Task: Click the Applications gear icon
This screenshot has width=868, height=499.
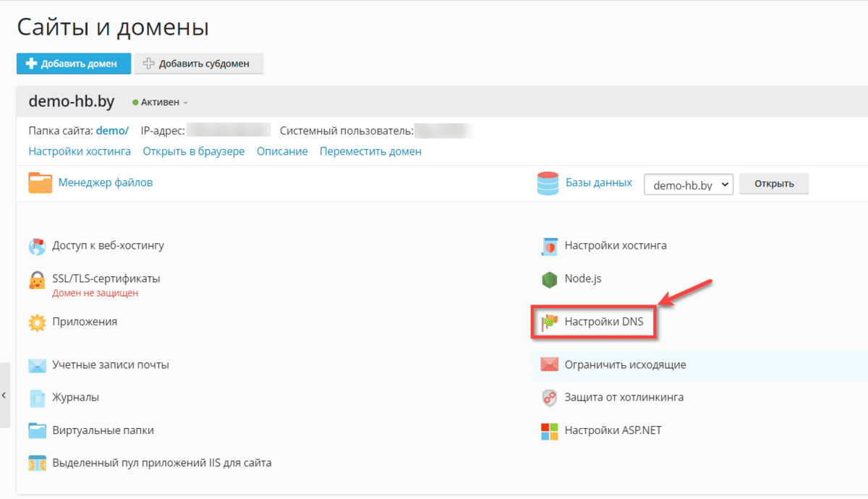Action: click(38, 322)
